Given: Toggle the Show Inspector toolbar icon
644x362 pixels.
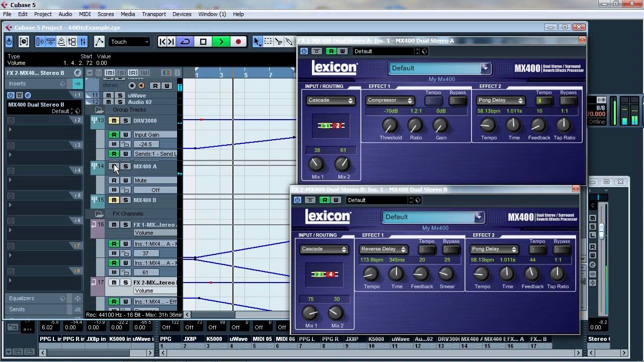Looking at the screenshot, I should [41, 42].
